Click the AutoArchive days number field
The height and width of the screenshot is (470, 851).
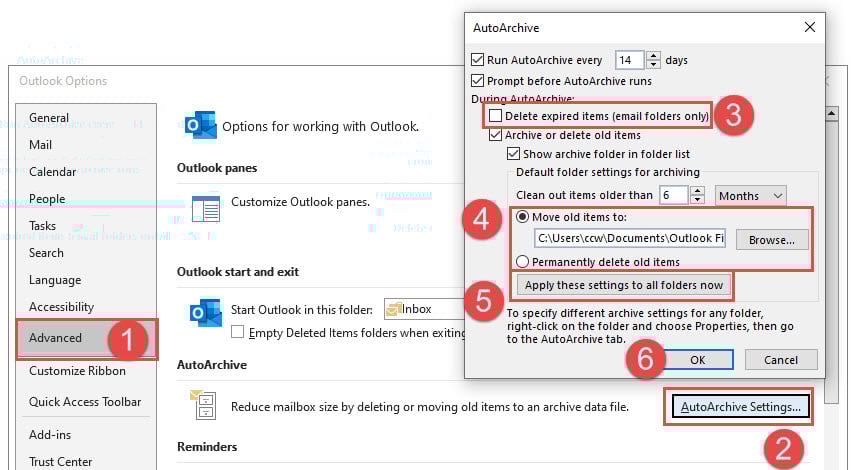pos(630,60)
